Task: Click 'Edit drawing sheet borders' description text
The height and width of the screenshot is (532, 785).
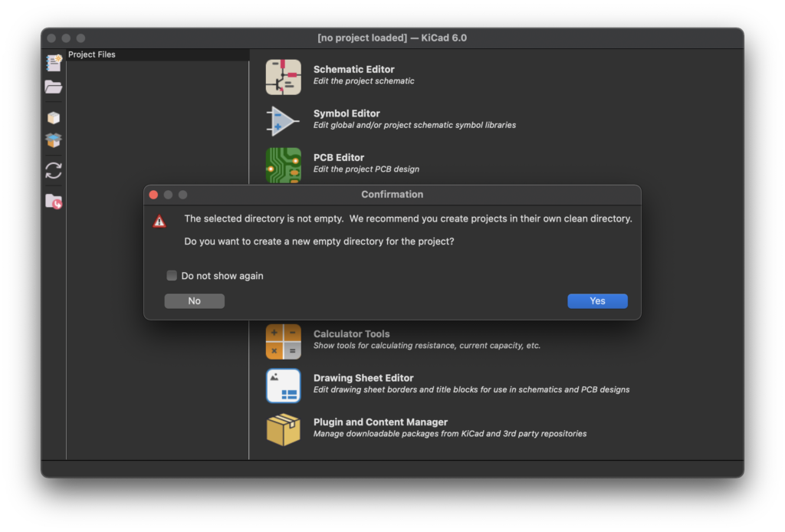Action: pyautogui.click(x=471, y=389)
